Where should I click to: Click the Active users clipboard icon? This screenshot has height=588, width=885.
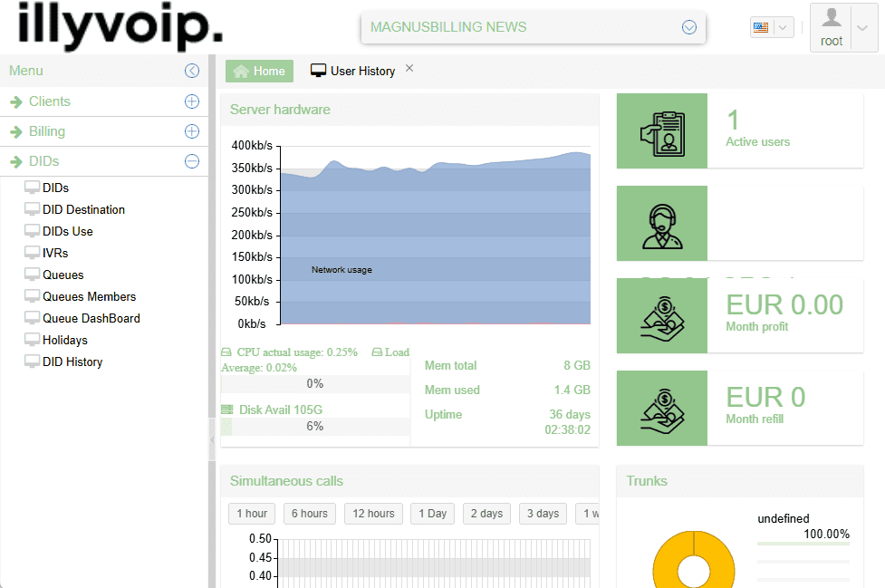coord(661,130)
